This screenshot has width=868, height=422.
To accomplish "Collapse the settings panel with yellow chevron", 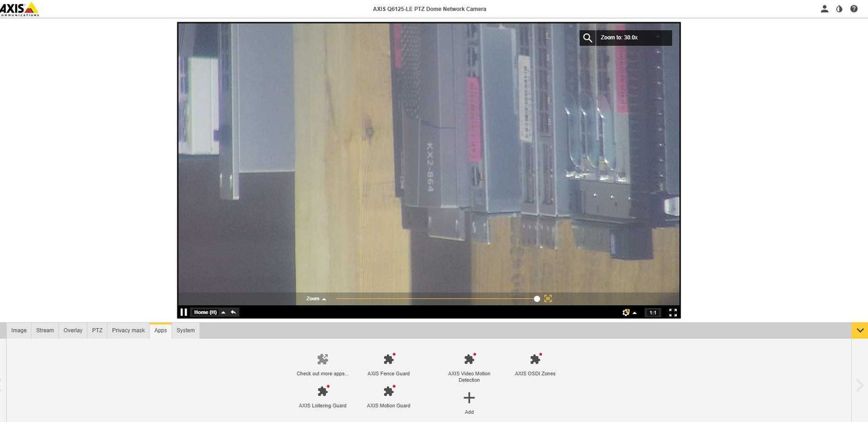I will [x=860, y=330].
